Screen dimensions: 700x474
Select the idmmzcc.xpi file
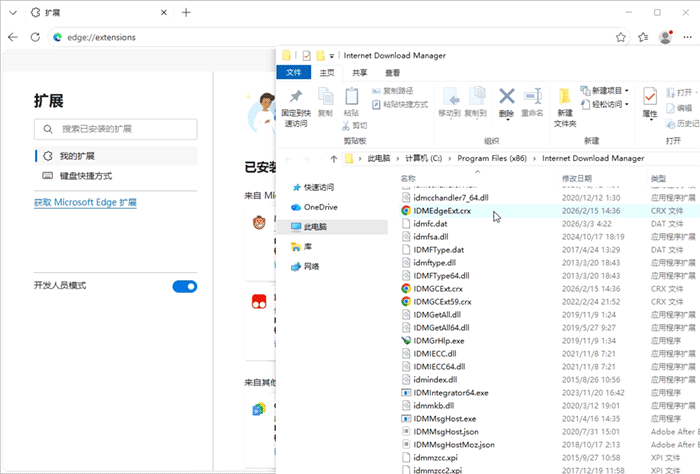(x=435, y=457)
